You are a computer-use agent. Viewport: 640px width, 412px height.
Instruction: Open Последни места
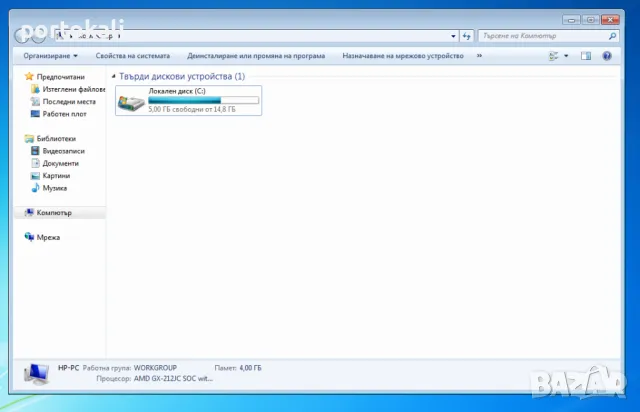69,102
